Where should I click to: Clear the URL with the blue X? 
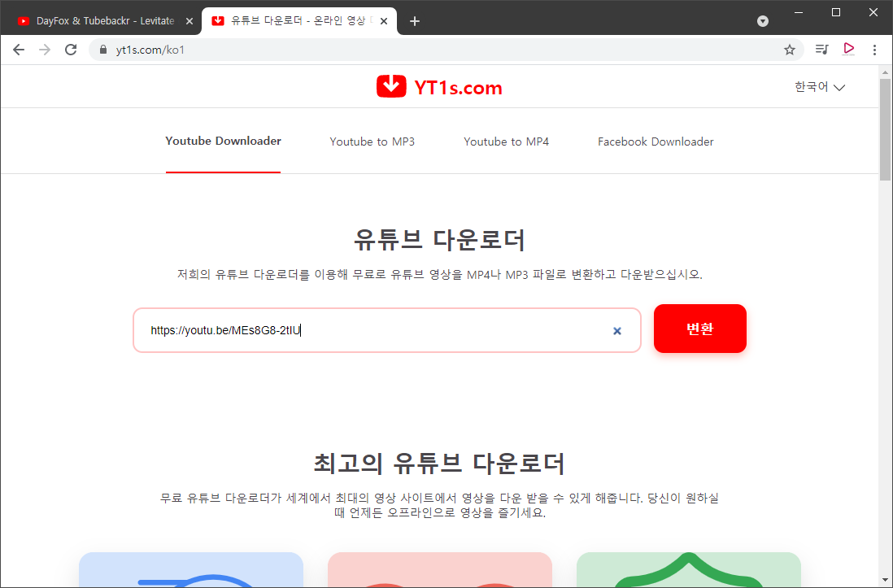(x=616, y=331)
